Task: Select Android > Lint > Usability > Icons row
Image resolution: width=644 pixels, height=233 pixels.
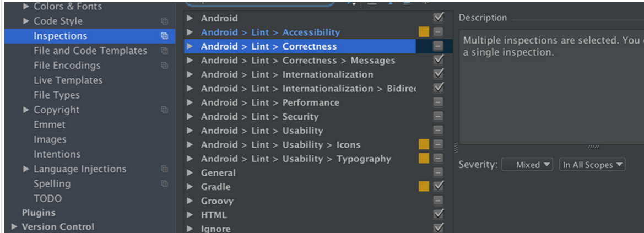Action: (x=318, y=145)
